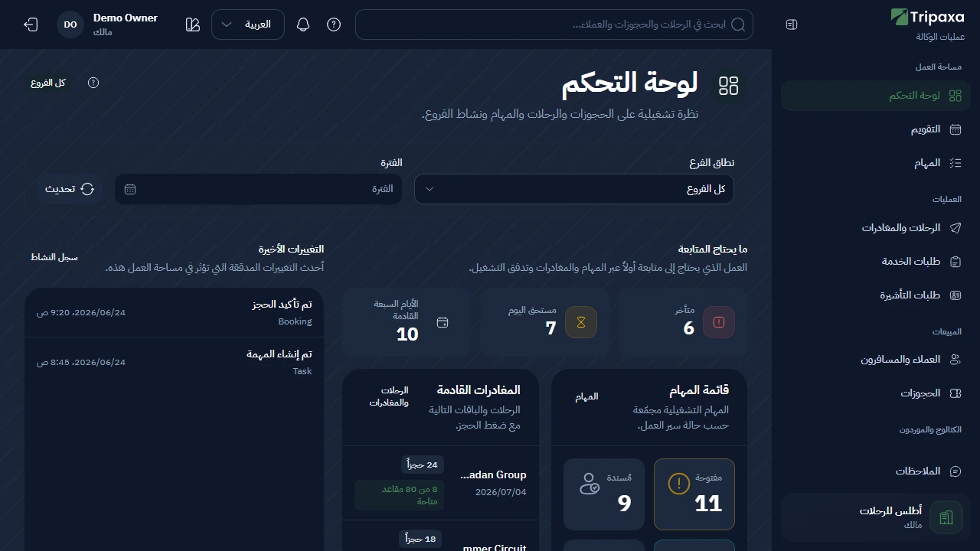This screenshot has height=551, width=980.
Task: Click the أطلس للرحلات agency building icon
Action: click(x=946, y=517)
